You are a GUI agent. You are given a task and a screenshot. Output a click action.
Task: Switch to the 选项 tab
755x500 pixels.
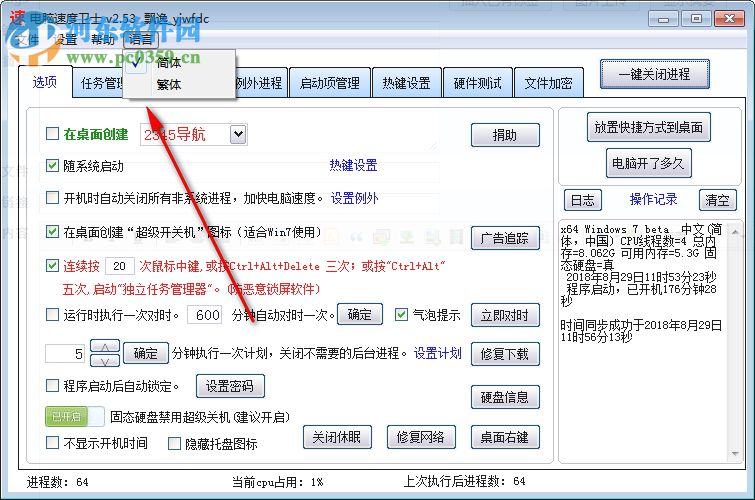[x=45, y=82]
